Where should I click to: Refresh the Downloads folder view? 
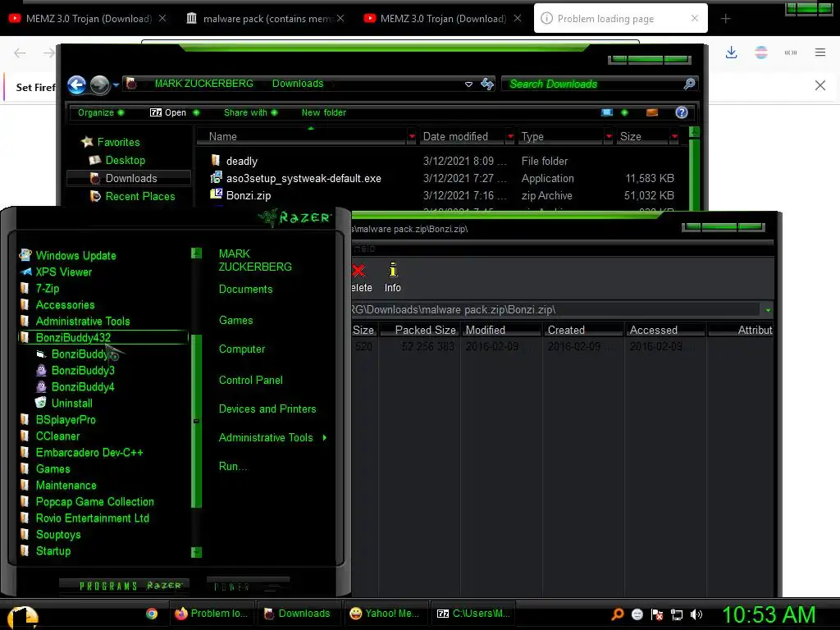(x=487, y=84)
